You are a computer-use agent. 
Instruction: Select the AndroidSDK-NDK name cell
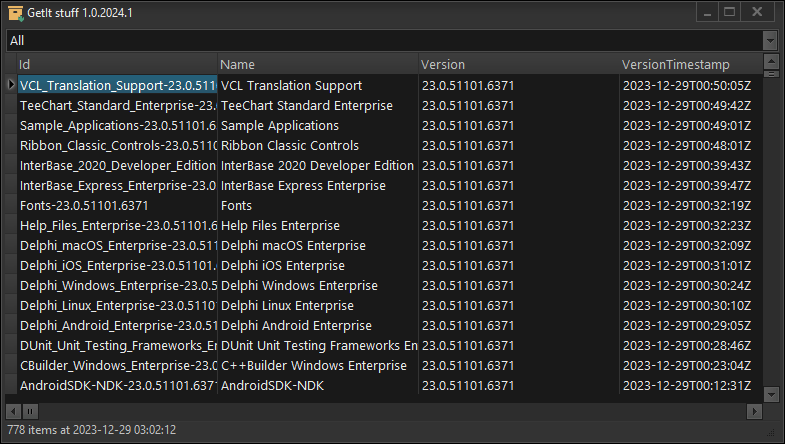318,385
